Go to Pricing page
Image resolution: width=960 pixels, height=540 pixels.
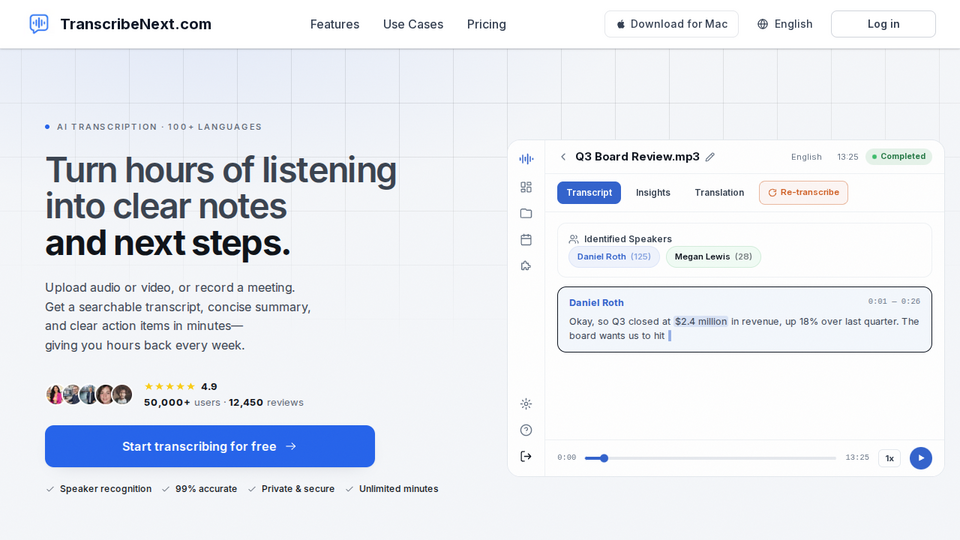point(487,24)
